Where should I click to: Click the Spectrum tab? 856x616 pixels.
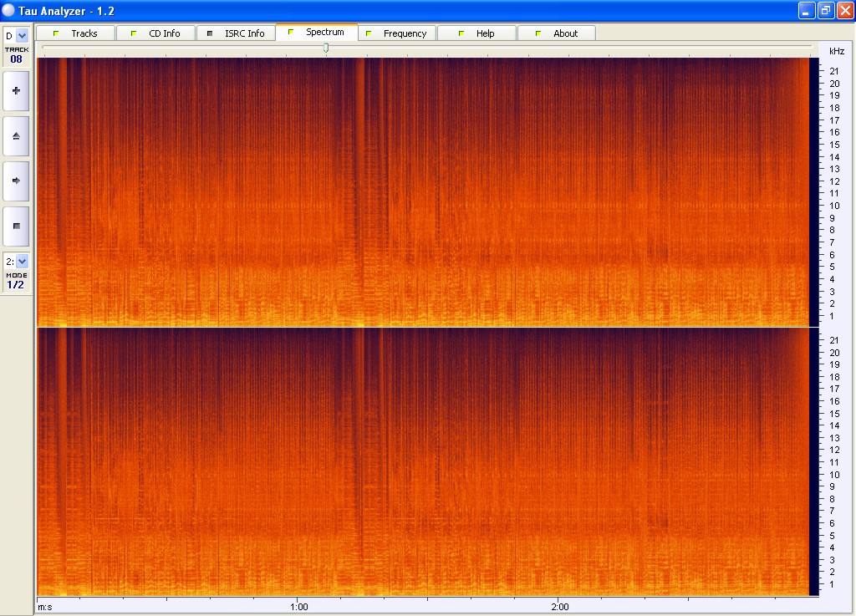pyautogui.click(x=317, y=33)
